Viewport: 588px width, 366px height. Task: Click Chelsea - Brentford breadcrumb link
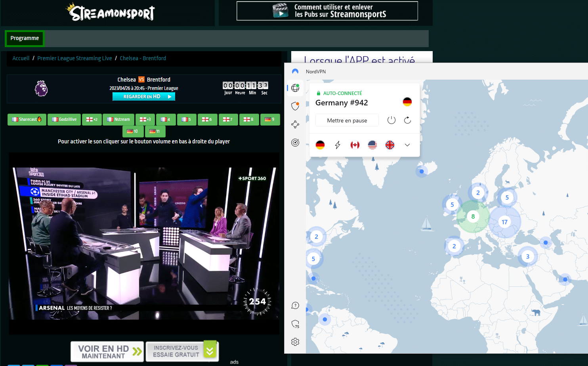pyautogui.click(x=143, y=58)
